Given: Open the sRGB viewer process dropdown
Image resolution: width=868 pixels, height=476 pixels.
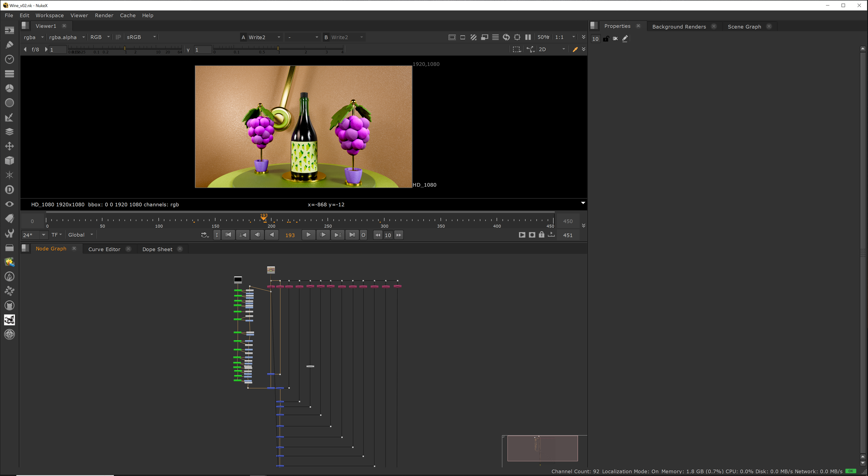Looking at the screenshot, I should (141, 37).
